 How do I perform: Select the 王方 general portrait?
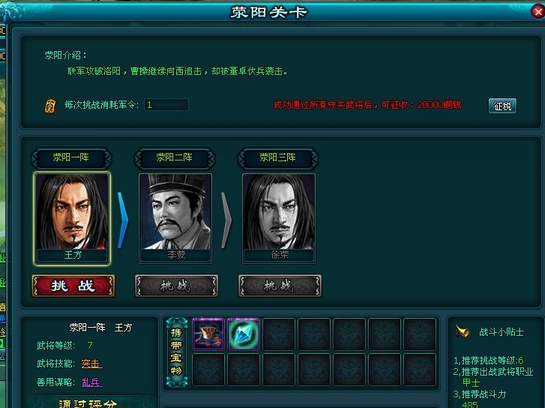tap(72, 218)
